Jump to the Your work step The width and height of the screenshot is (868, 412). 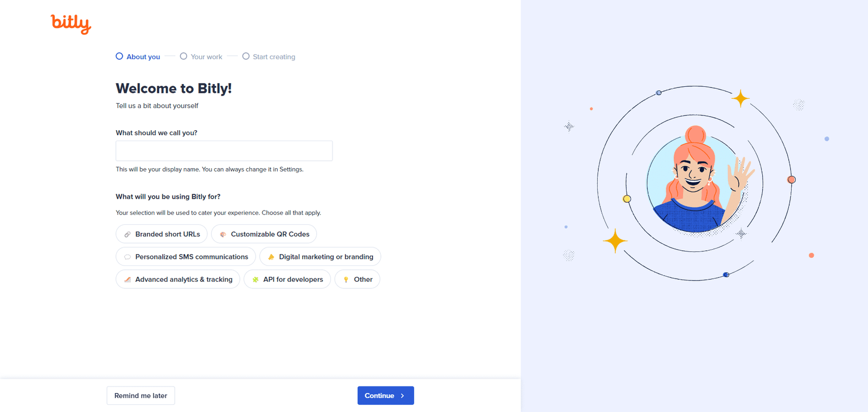tap(201, 56)
